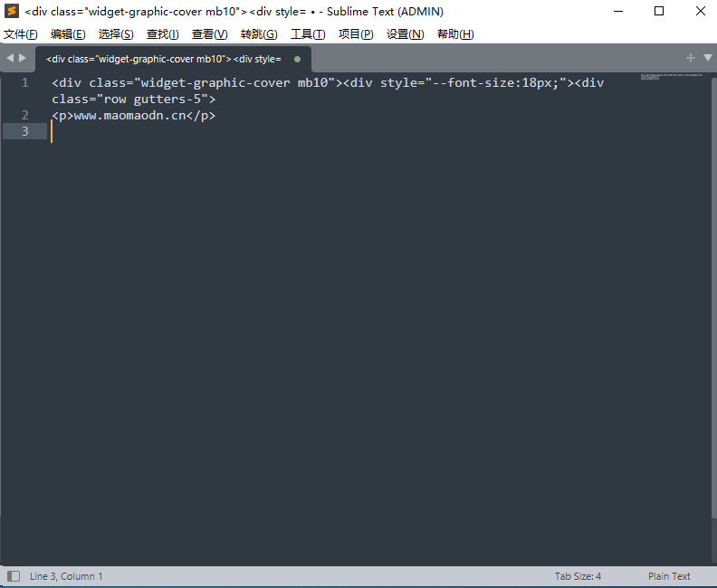717x588 pixels.
Task: Open the 文件(F) menu
Action: click(x=21, y=34)
